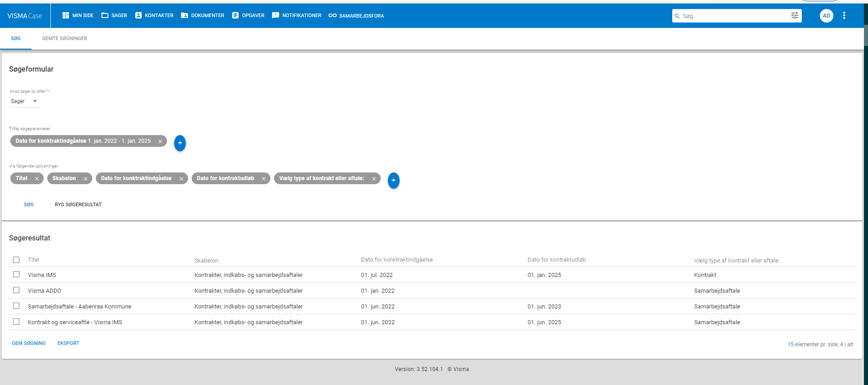Click Ryd søgeresultat button
The height and width of the screenshot is (385, 868).
pos(78,204)
